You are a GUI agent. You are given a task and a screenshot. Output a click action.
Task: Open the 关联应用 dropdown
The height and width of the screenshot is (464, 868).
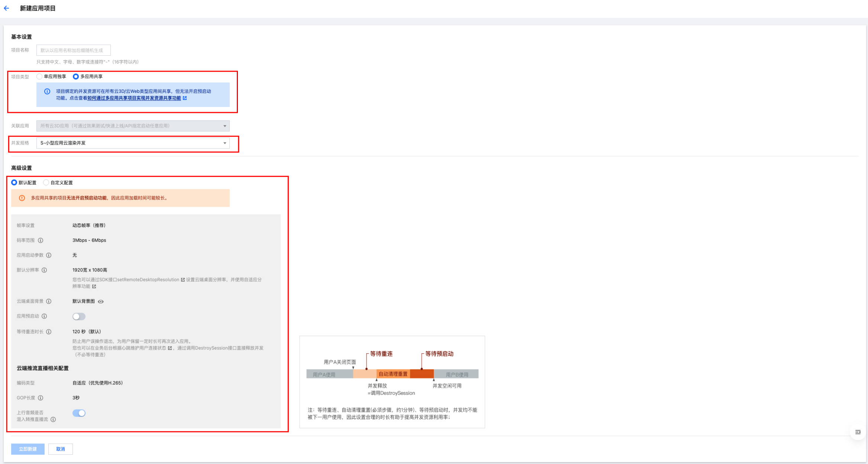133,126
